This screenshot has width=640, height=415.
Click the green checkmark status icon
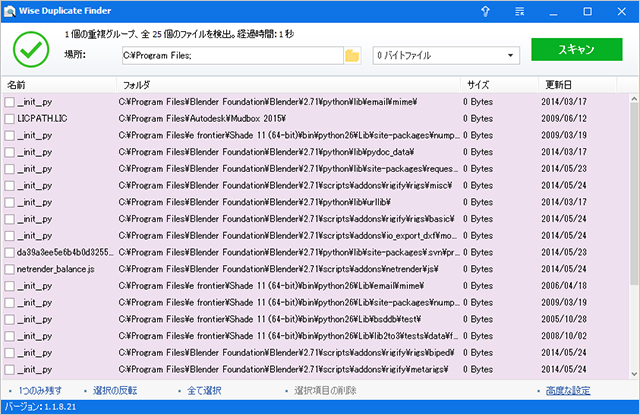pos(31,49)
